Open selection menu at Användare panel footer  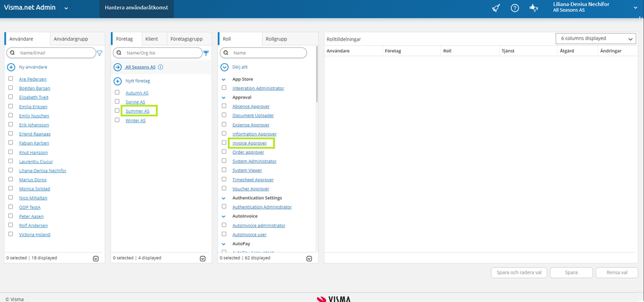tap(95, 259)
